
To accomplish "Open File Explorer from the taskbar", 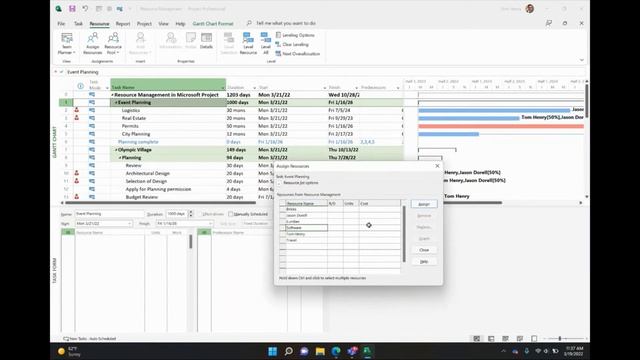I will click(x=320, y=351).
